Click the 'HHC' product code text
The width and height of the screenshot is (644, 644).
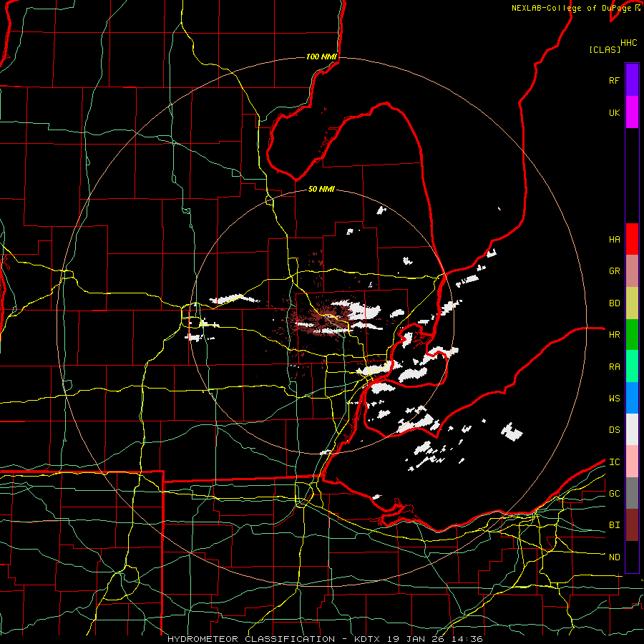(628, 43)
